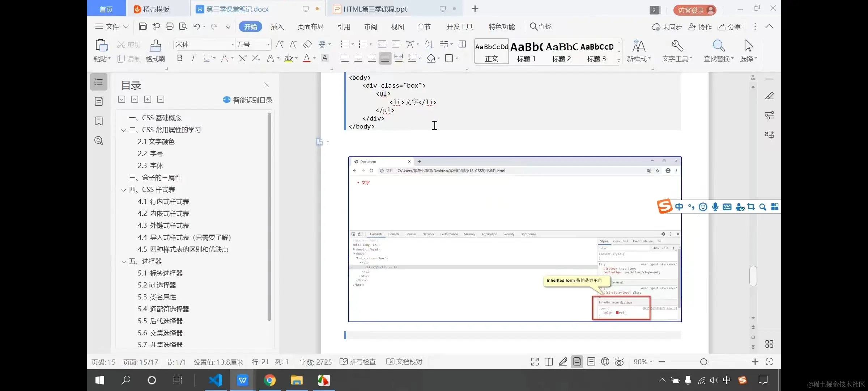Open the Find and Replace (查找替换) tool
868x391 pixels.
click(718, 46)
